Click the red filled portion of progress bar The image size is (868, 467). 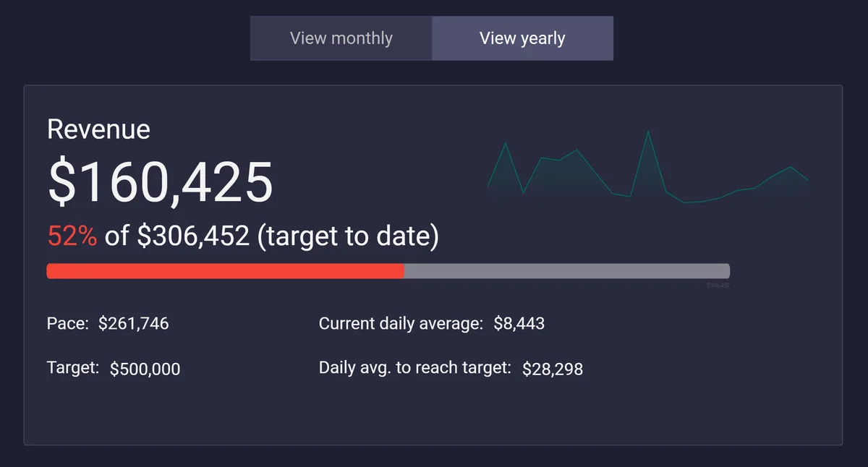(x=225, y=271)
